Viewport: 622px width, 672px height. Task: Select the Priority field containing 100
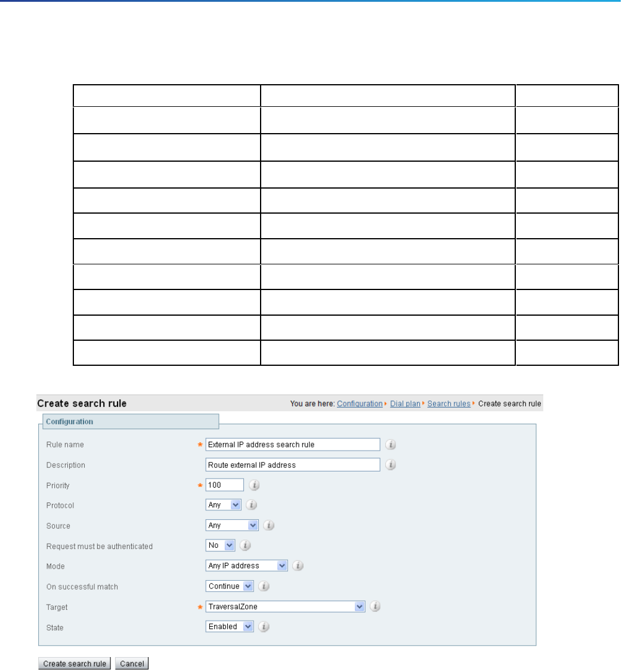click(224, 485)
